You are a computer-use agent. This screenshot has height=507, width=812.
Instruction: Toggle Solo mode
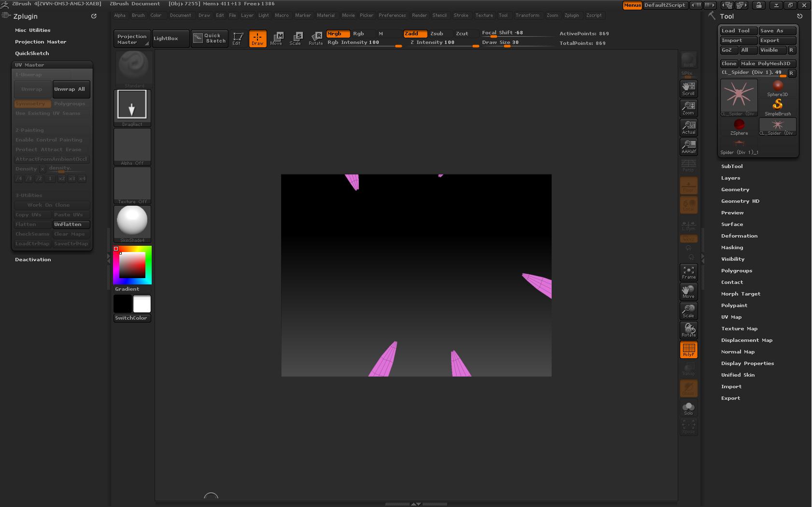tap(689, 408)
